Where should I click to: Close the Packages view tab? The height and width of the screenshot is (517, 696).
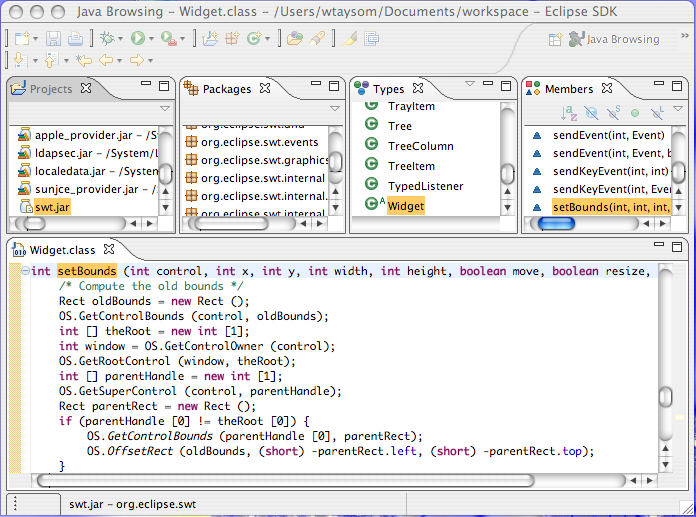point(265,88)
